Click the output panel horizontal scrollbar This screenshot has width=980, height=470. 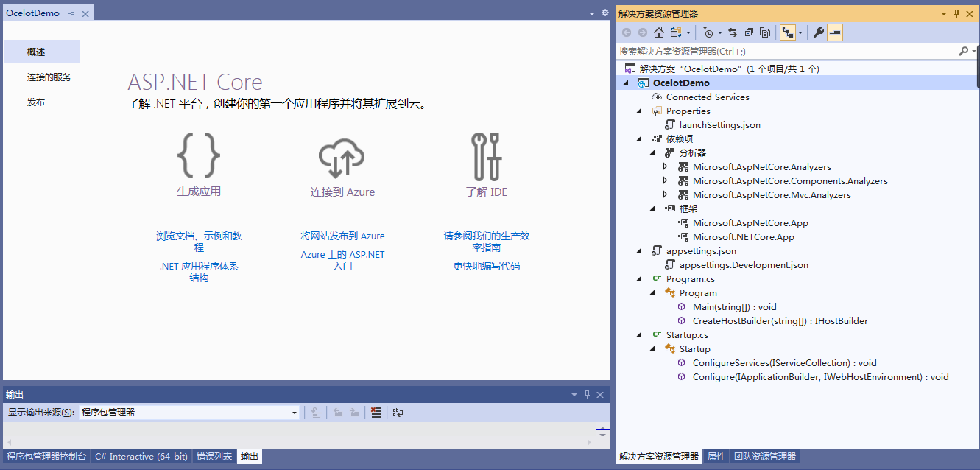pyautogui.click(x=299, y=441)
